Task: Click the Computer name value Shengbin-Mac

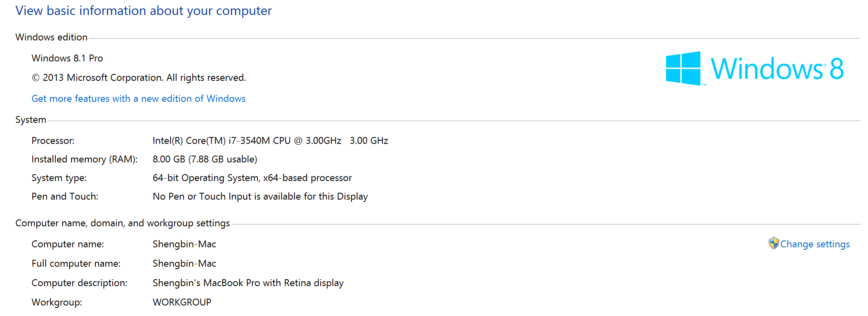Action: click(184, 244)
